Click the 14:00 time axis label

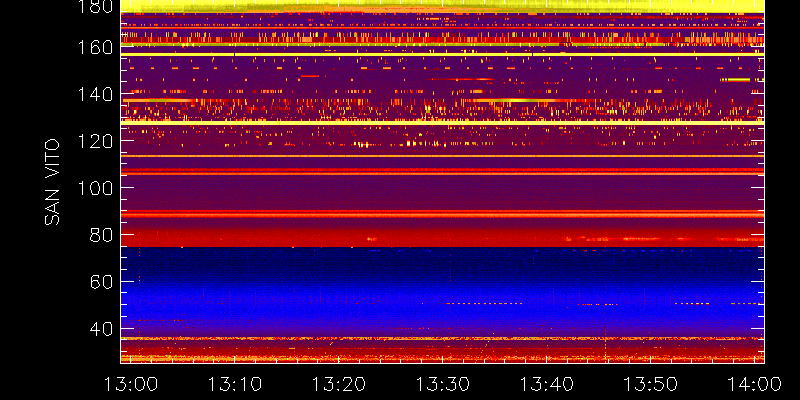coord(755,384)
